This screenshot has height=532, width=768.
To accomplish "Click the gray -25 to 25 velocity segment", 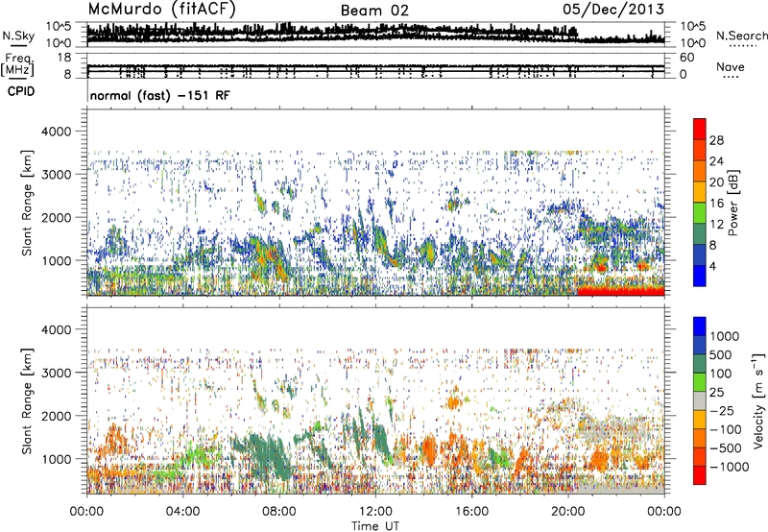I will [x=700, y=400].
